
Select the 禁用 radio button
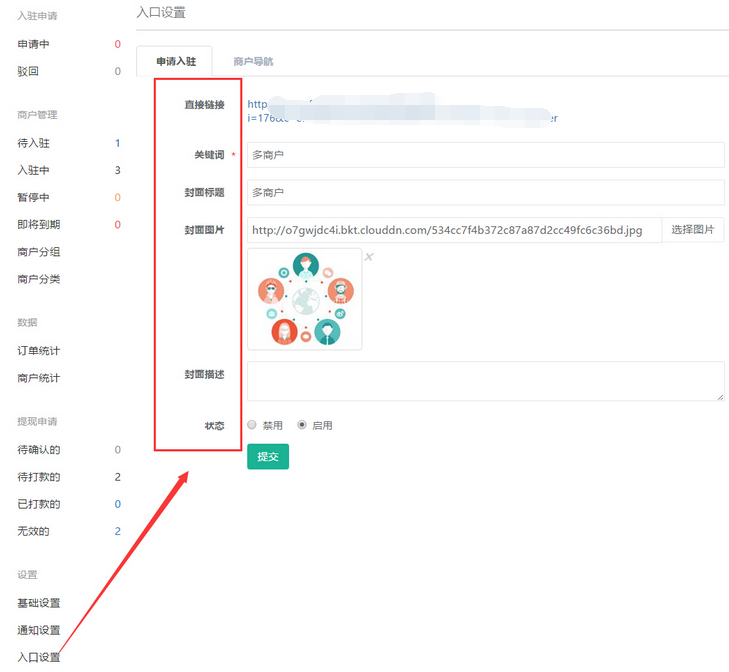pyautogui.click(x=252, y=425)
